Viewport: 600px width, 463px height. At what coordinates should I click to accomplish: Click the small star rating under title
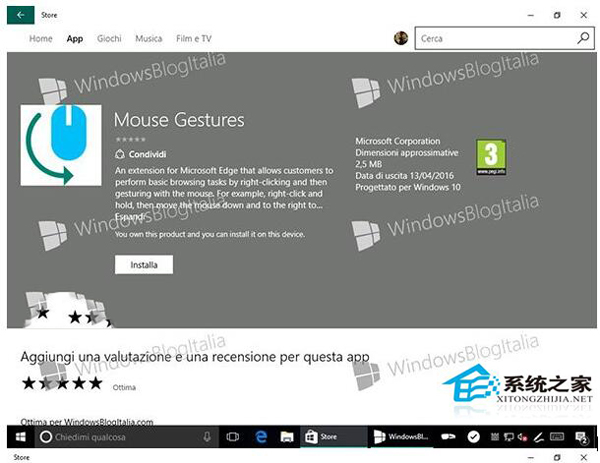pyautogui.click(x=130, y=139)
